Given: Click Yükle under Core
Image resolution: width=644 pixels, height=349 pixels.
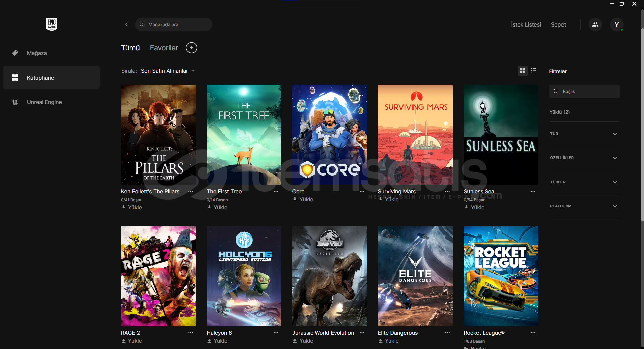Looking at the screenshot, I should coord(303,199).
